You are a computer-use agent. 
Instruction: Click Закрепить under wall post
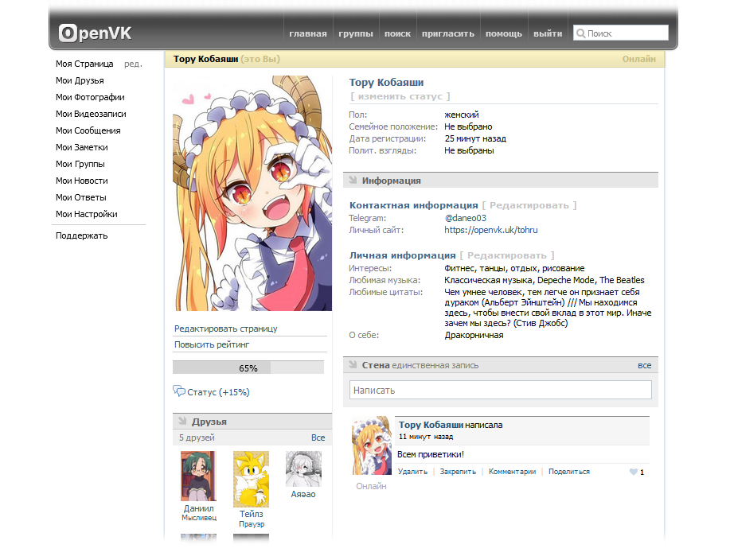click(x=458, y=472)
